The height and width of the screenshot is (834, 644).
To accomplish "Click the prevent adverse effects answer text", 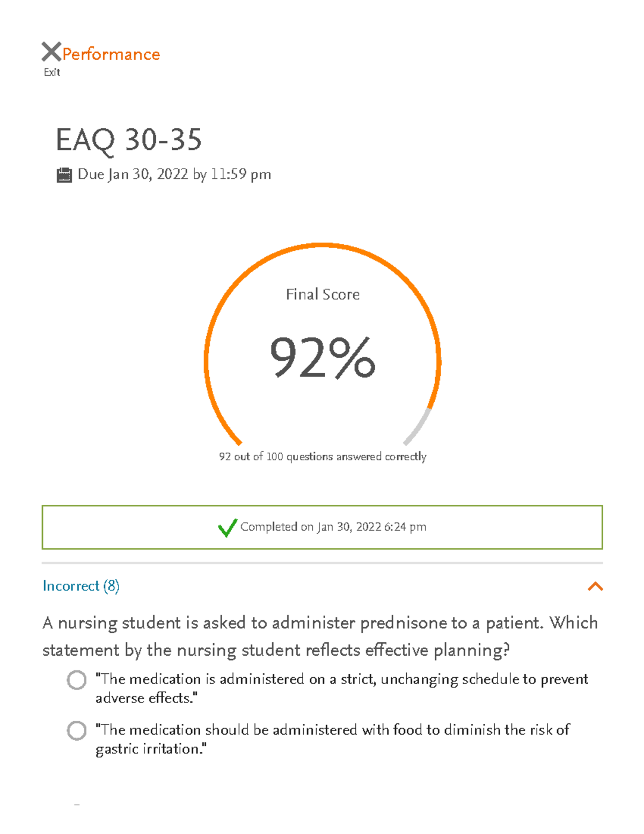I will point(341,688).
